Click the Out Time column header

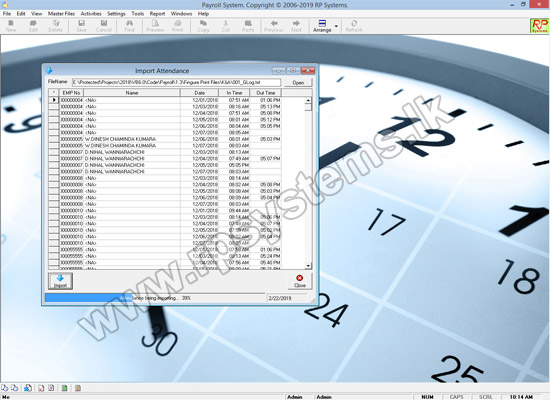(x=266, y=93)
